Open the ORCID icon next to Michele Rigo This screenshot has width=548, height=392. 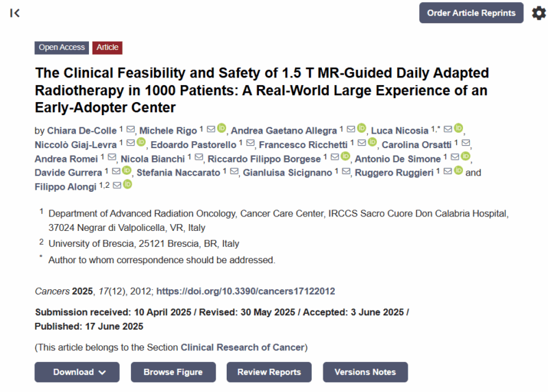click(x=221, y=128)
